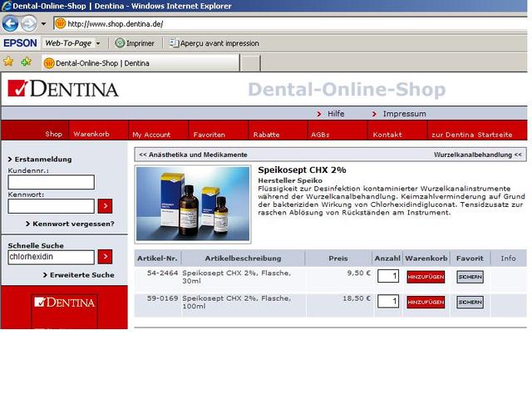Open Favorites Center star icon
Image resolution: width=532 pixels, height=399 pixels.
[8, 62]
